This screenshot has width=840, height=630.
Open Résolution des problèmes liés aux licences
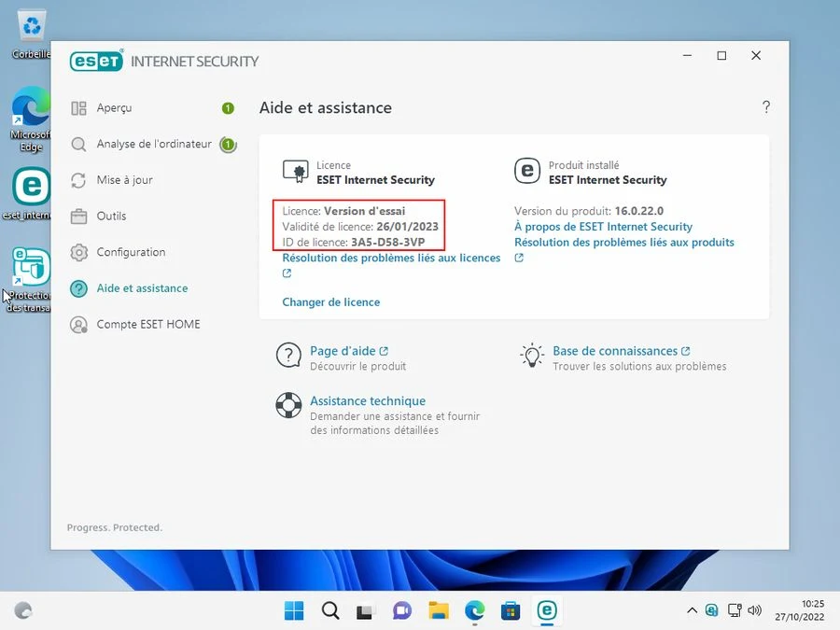pos(391,258)
